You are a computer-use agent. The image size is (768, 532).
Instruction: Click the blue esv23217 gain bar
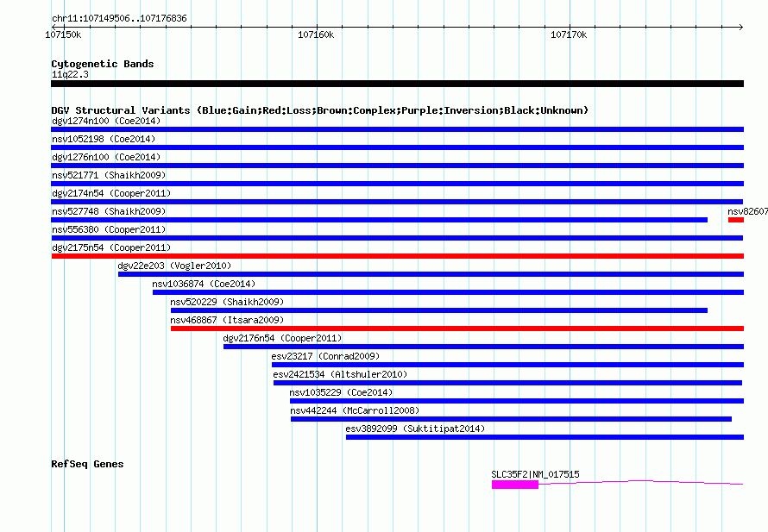pos(508,365)
